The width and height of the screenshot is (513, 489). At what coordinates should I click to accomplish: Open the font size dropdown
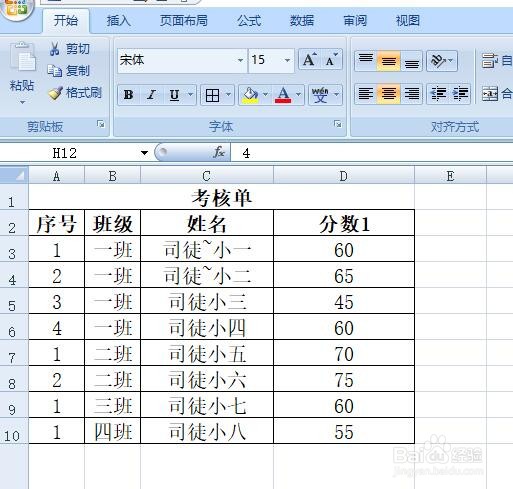(287, 60)
